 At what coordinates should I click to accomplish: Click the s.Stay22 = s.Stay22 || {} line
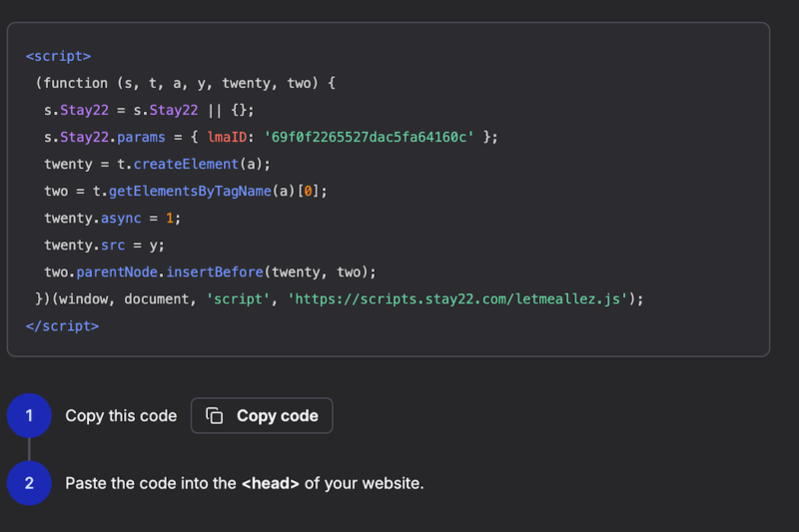pos(149,110)
